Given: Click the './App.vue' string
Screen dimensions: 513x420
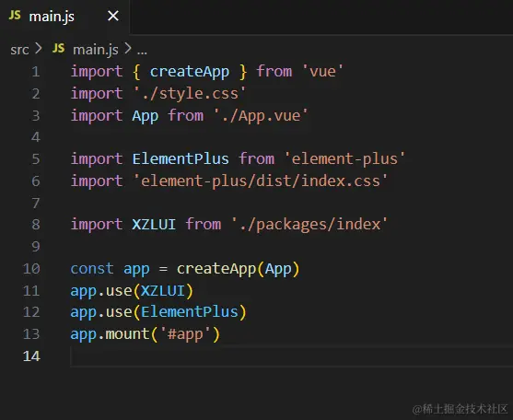Looking at the screenshot, I should [x=261, y=116].
